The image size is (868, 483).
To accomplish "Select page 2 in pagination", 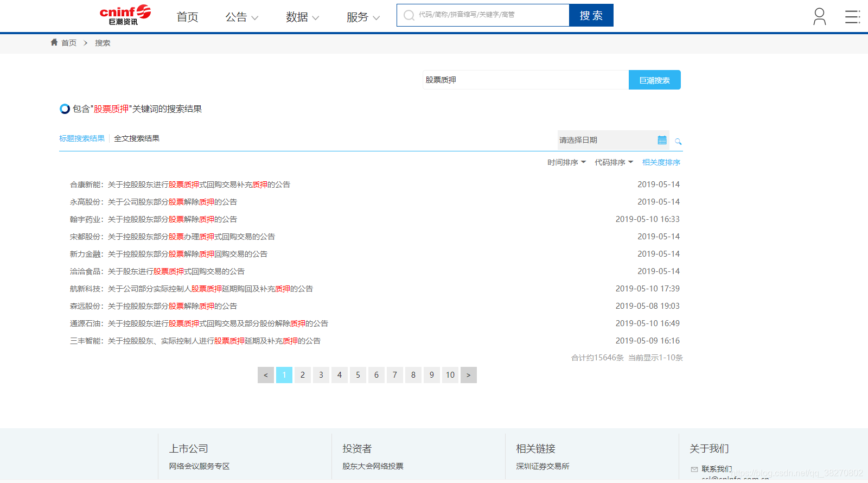I will click(303, 375).
